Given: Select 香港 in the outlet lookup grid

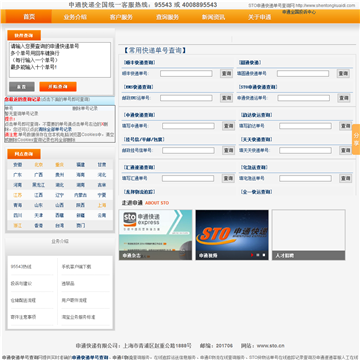Looking at the screenshot, I should (x=39, y=226).
